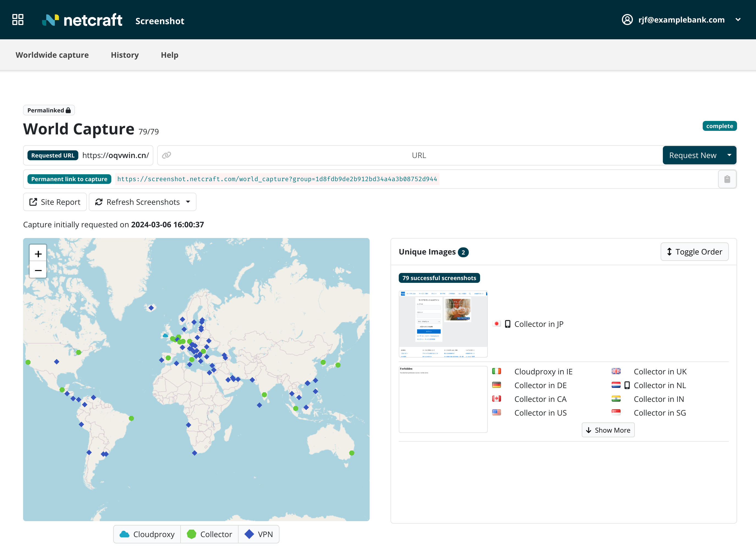Image resolution: width=756 pixels, height=550 pixels.
Task: Click the Netcraft logo
Action: tap(82, 20)
